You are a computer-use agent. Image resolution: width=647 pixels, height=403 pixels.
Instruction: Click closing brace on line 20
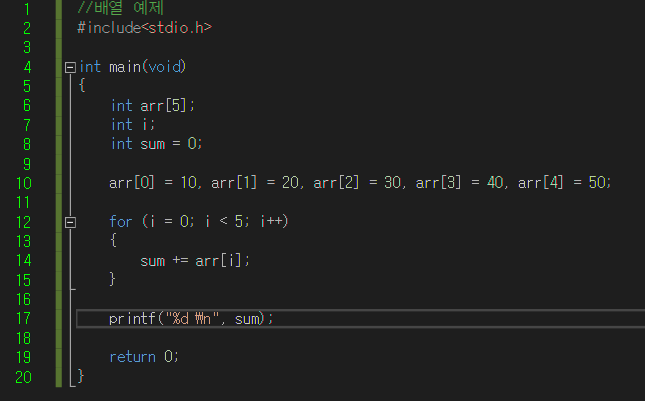(x=81, y=376)
